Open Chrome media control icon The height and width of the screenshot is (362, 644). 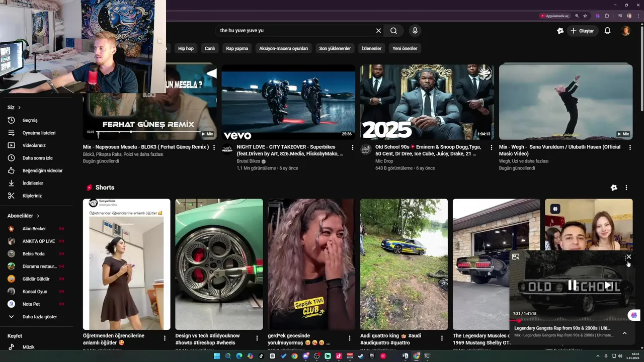620,16
